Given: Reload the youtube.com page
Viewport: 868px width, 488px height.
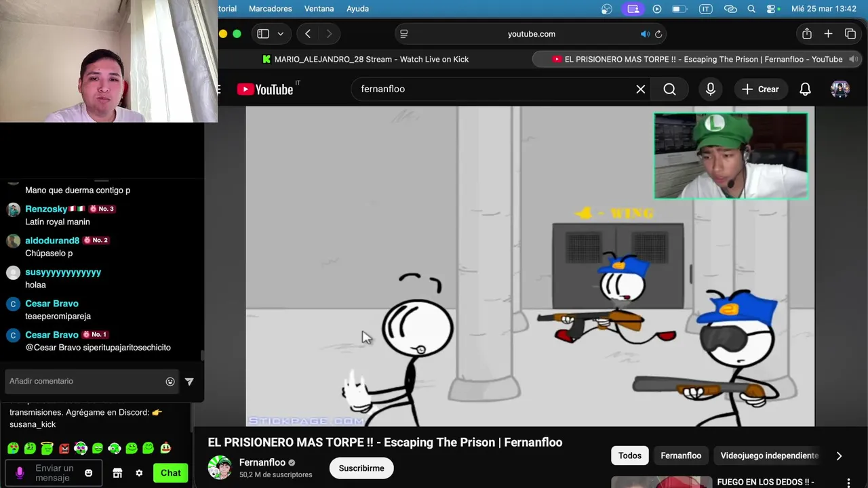Looking at the screenshot, I should [x=658, y=34].
